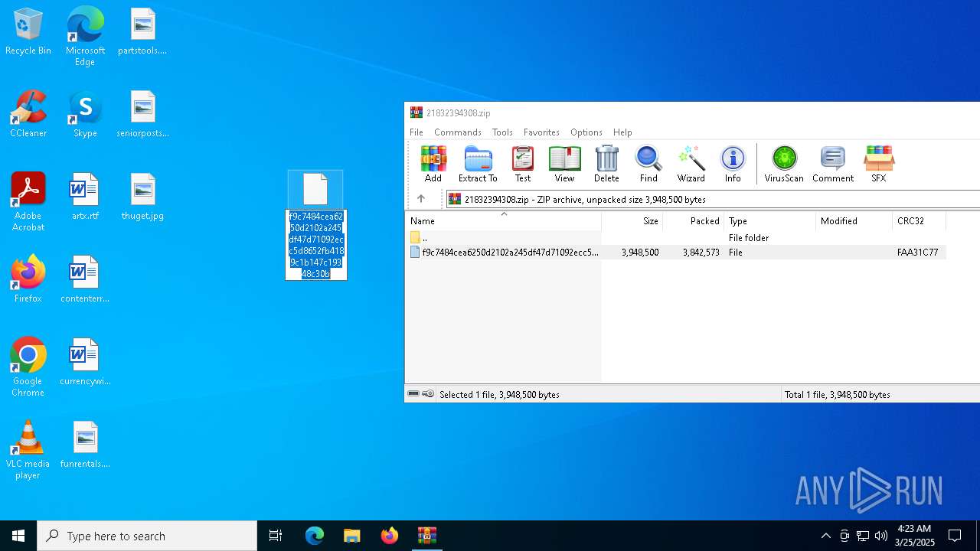Sort by the Name column header
The image size is (980, 551).
coord(504,221)
